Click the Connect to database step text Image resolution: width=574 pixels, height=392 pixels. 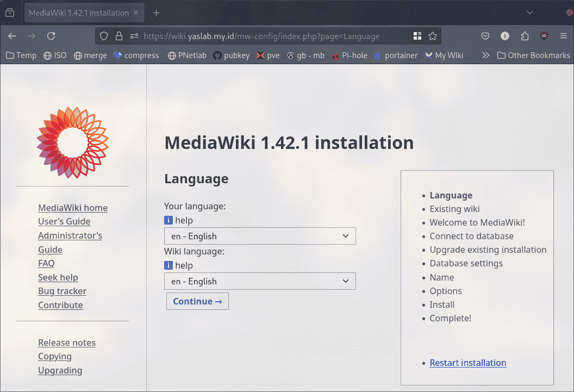pos(471,236)
